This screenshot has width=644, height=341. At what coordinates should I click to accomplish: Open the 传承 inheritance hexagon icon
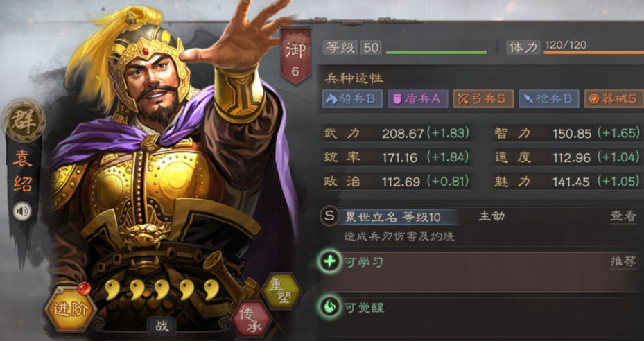click(252, 320)
